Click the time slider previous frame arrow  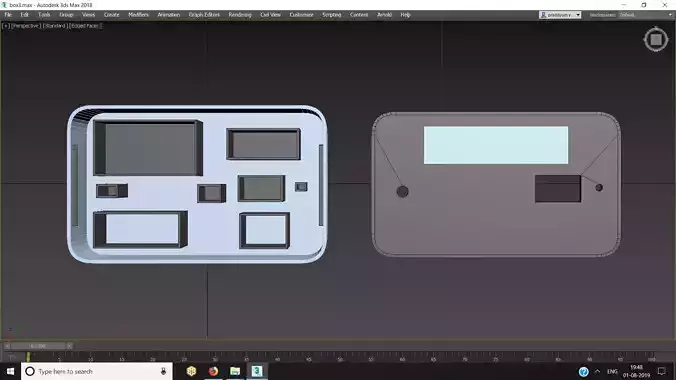pos(7,346)
